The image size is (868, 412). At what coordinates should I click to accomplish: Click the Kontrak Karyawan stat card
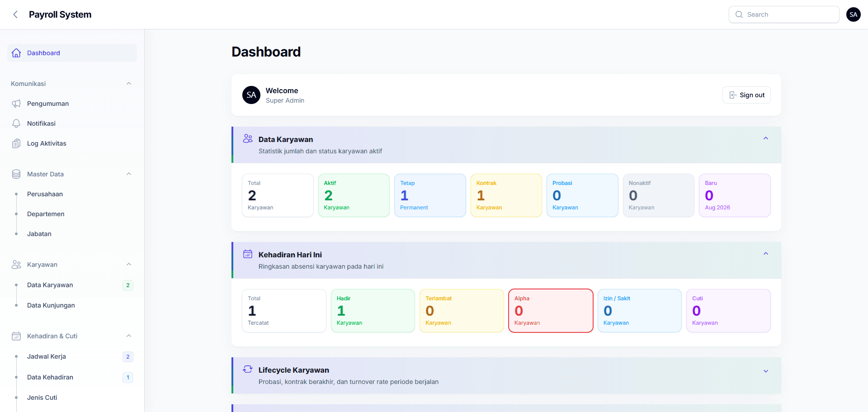point(506,195)
